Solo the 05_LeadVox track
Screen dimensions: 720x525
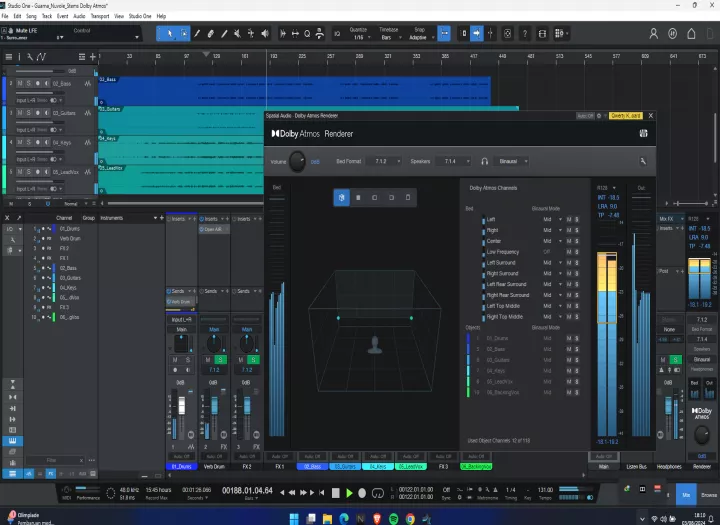(x=28, y=172)
